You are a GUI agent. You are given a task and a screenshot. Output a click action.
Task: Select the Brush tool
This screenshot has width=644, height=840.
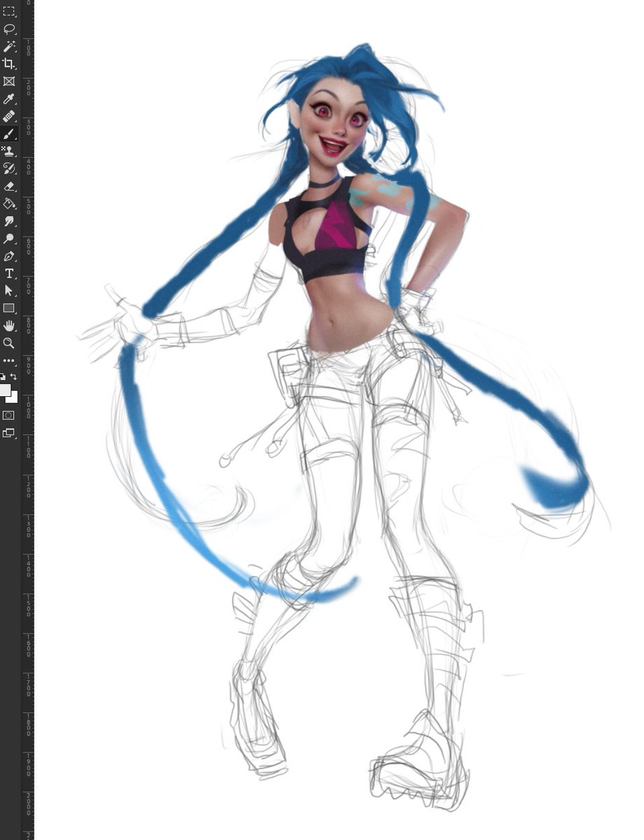[8, 134]
